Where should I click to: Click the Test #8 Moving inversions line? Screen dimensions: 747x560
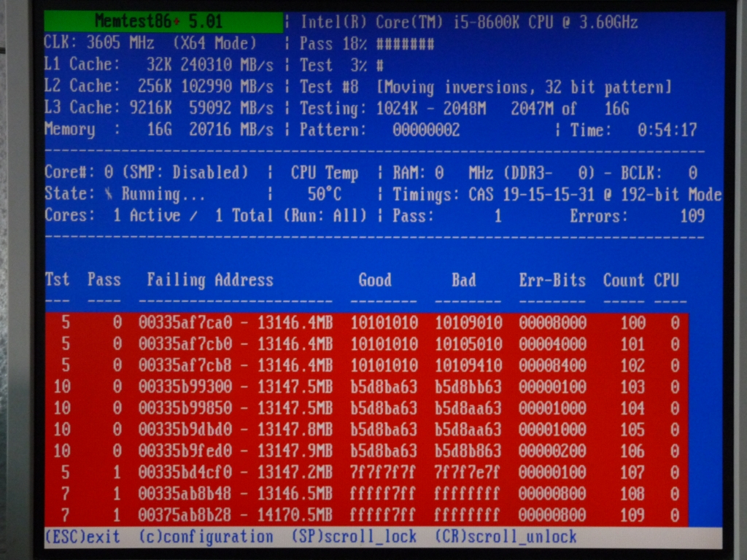tap(485, 87)
